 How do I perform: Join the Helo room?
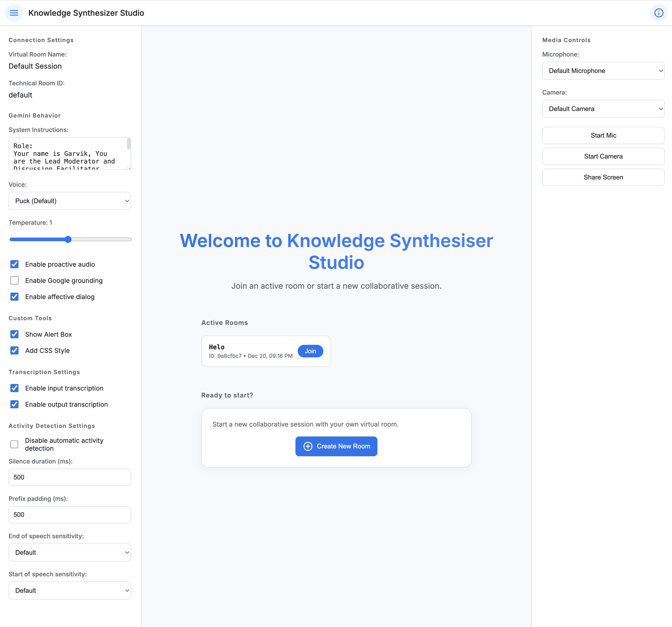point(310,351)
